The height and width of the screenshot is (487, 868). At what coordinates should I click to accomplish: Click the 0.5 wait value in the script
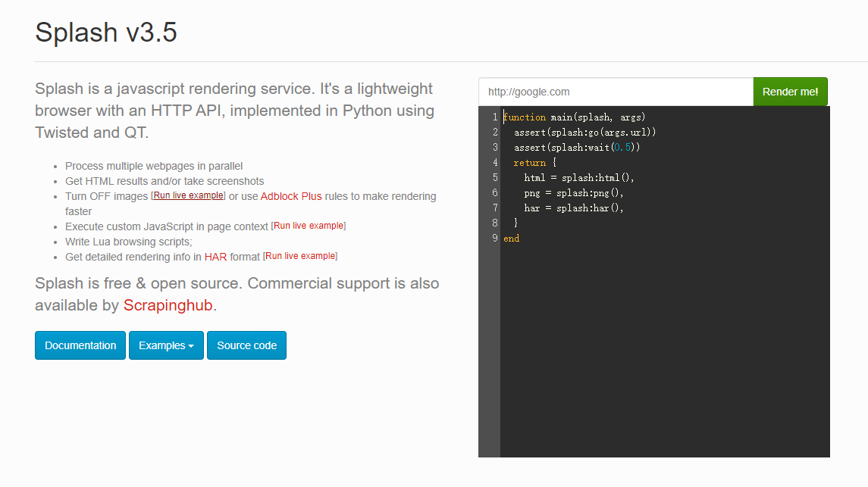point(622,148)
